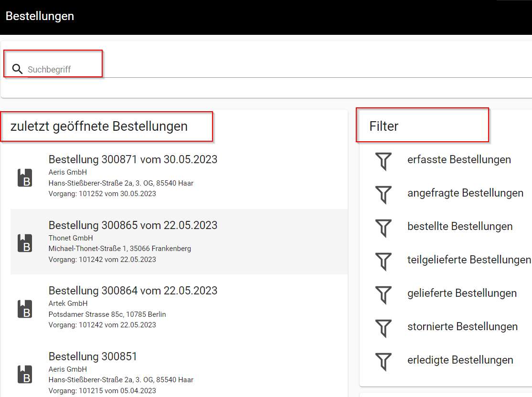Click funnel icon beside erfasste Bestellungen
532x397 pixels.
383,161
